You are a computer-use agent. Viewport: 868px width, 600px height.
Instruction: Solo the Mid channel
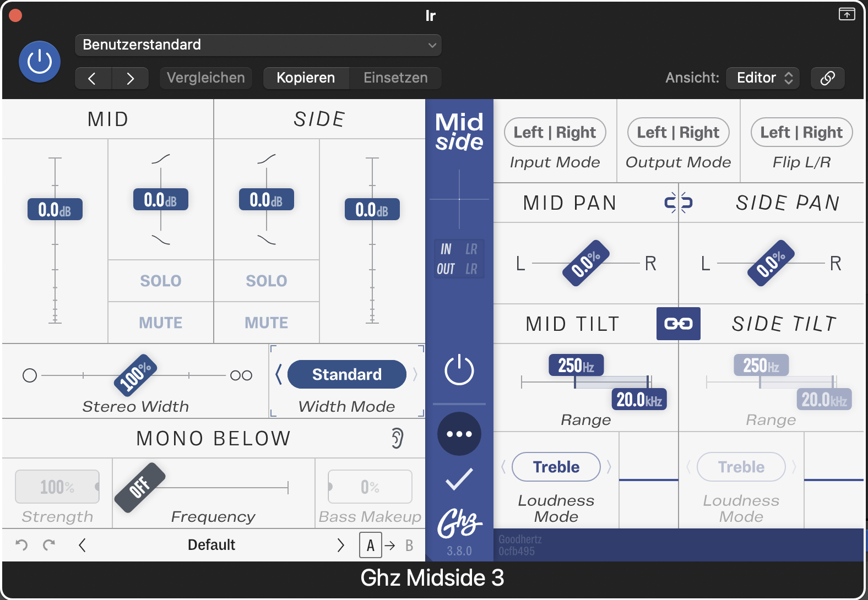(160, 281)
